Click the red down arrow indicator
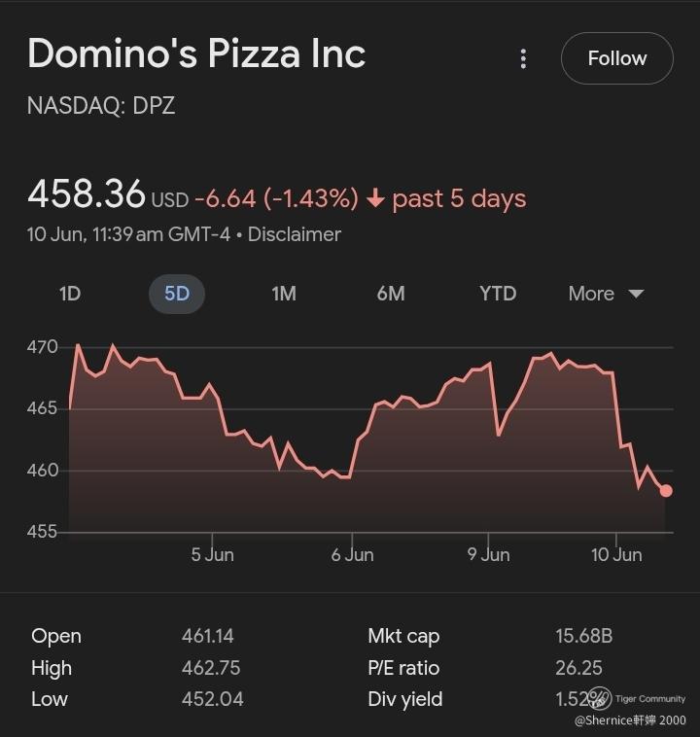The height and width of the screenshot is (737, 700). pos(375,198)
